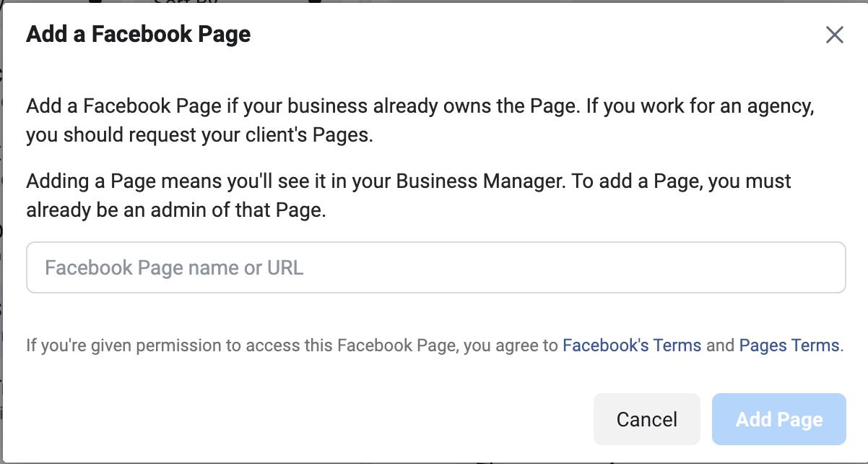Close the Add a Facebook Page dialog
Screen dimensions: 868x464
[835, 35]
